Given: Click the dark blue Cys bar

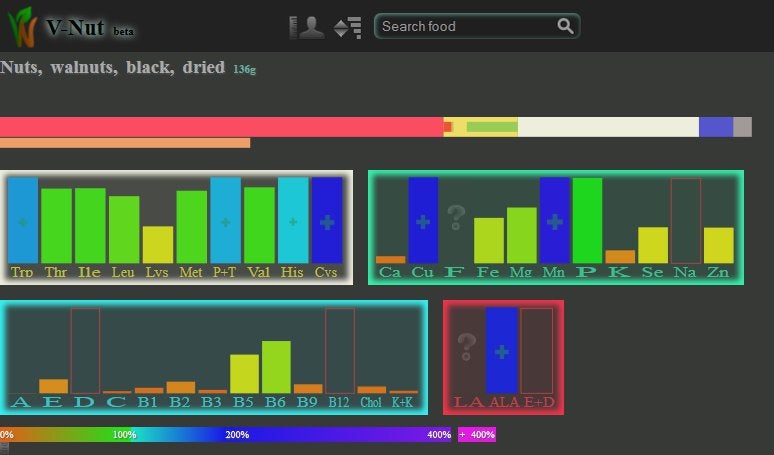Looking at the screenshot, I should click(327, 220).
